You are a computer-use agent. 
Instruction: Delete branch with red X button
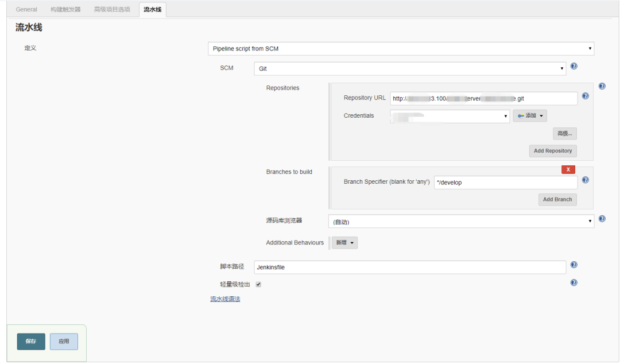coord(568,169)
